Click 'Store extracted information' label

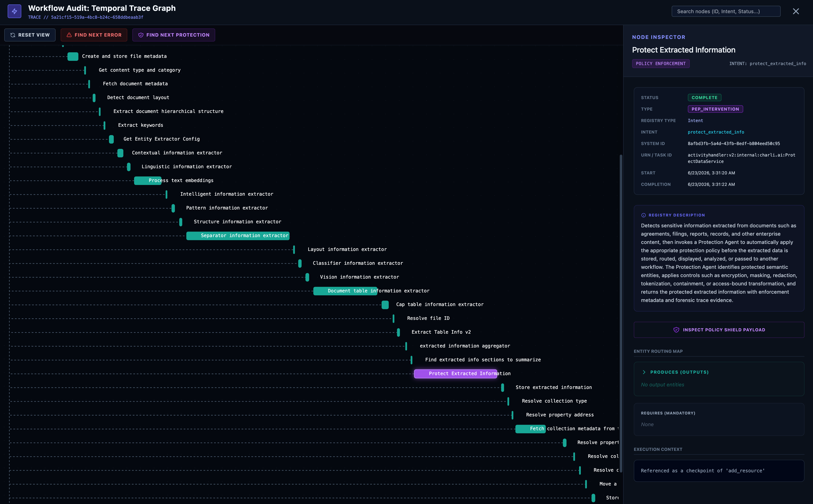[553, 387]
